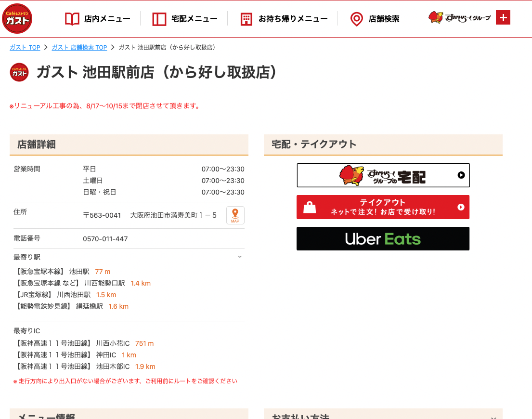
Task: Open the Uber Eats button
Action: click(383, 239)
